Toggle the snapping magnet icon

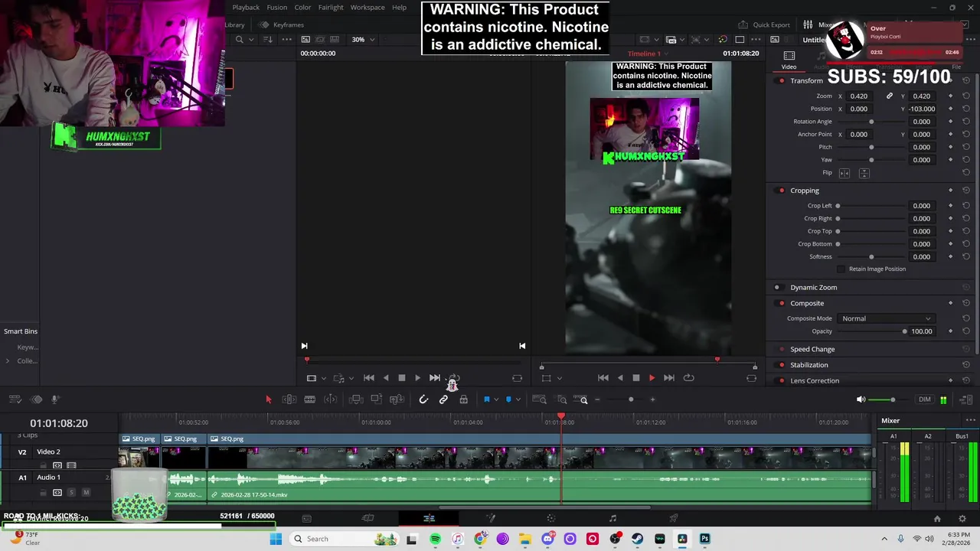[423, 399]
